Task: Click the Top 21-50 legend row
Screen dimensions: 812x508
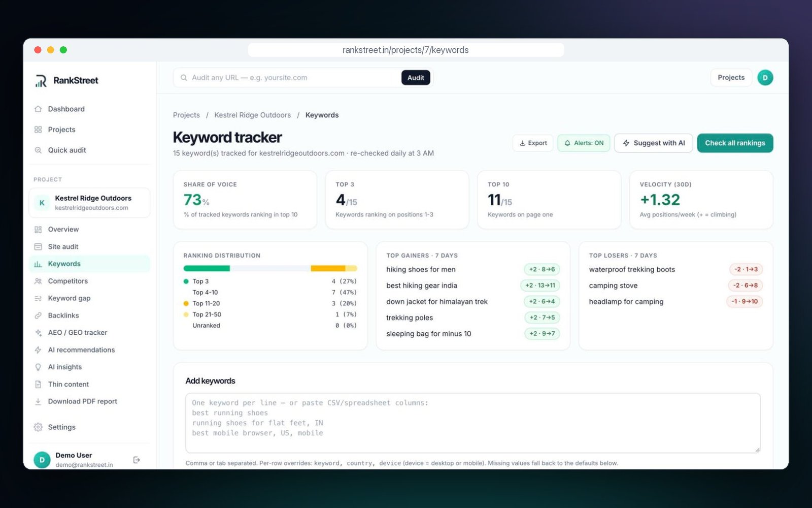Action: click(270, 314)
